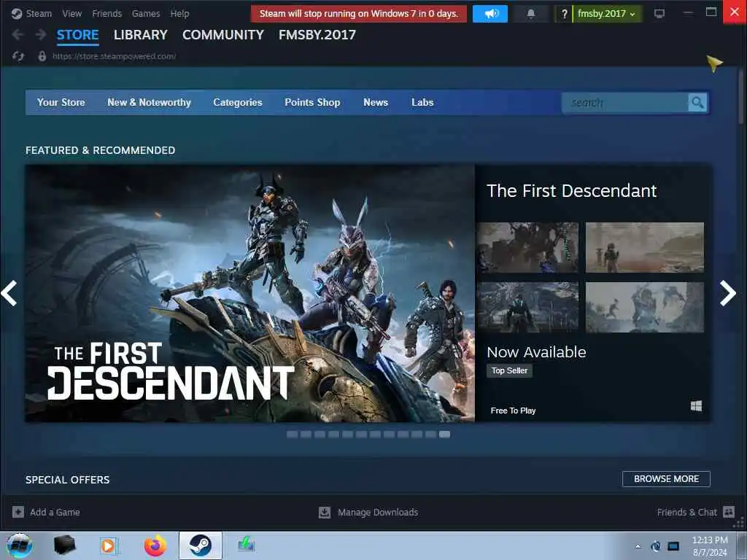Click the BROWSE MORE button

[x=666, y=479]
